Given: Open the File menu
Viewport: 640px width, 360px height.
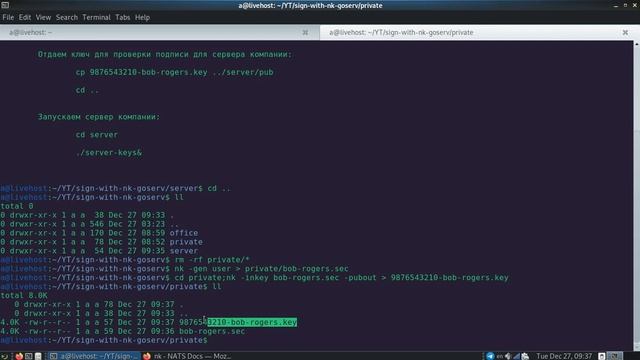Looking at the screenshot, I should [x=8, y=18].
